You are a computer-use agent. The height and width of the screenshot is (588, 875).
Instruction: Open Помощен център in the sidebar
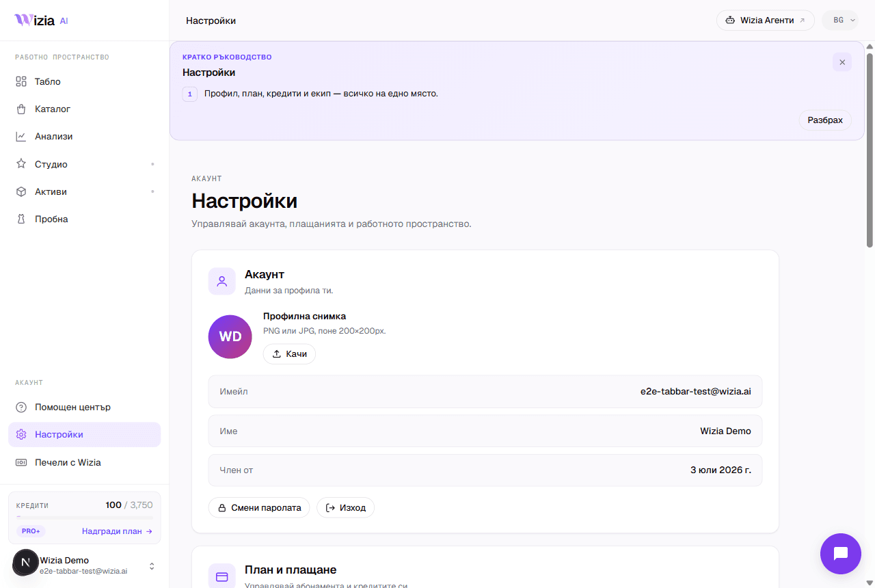(85, 407)
